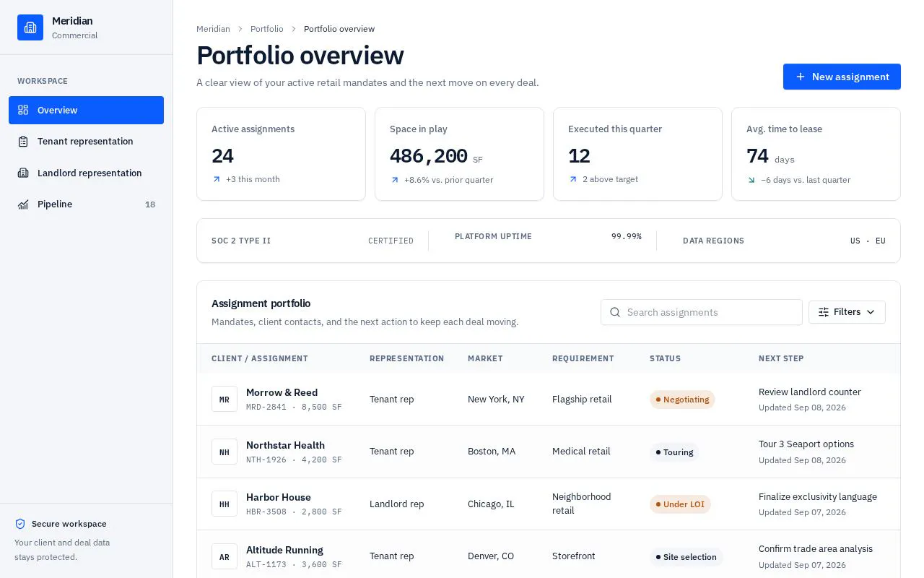This screenshot has width=924, height=578.
Task: Click the Market column header
Action: [x=485, y=358]
